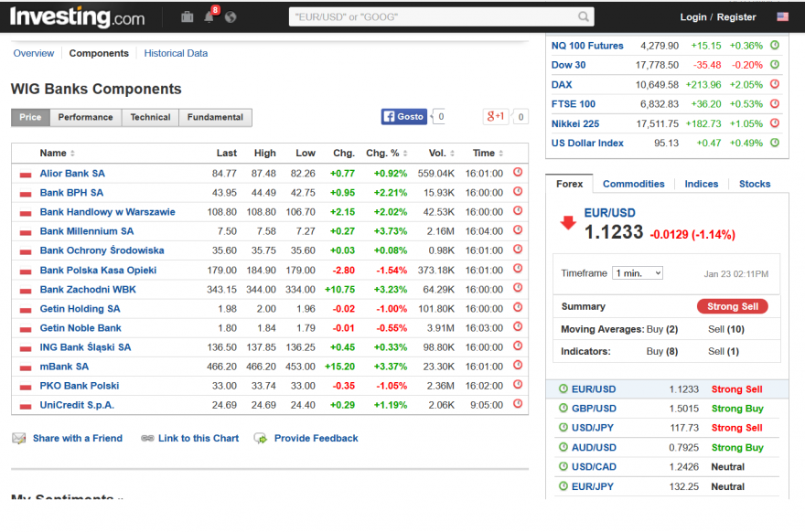The height and width of the screenshot is (532, 805).
Task: Click the search magnifier icon
Action: (584, 17)
